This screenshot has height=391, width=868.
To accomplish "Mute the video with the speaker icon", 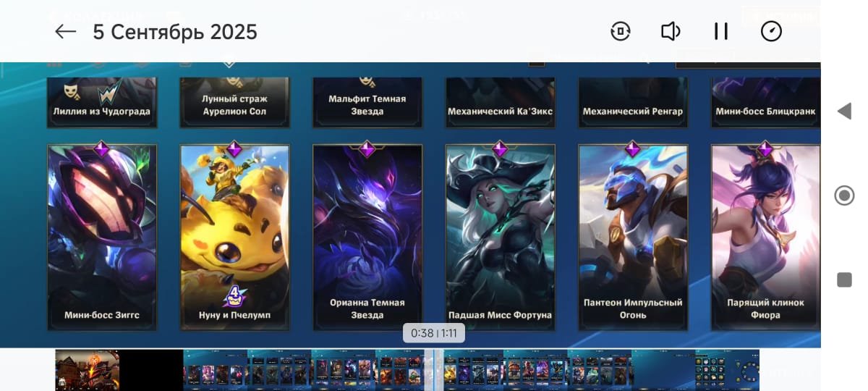I will pos(671,31).
